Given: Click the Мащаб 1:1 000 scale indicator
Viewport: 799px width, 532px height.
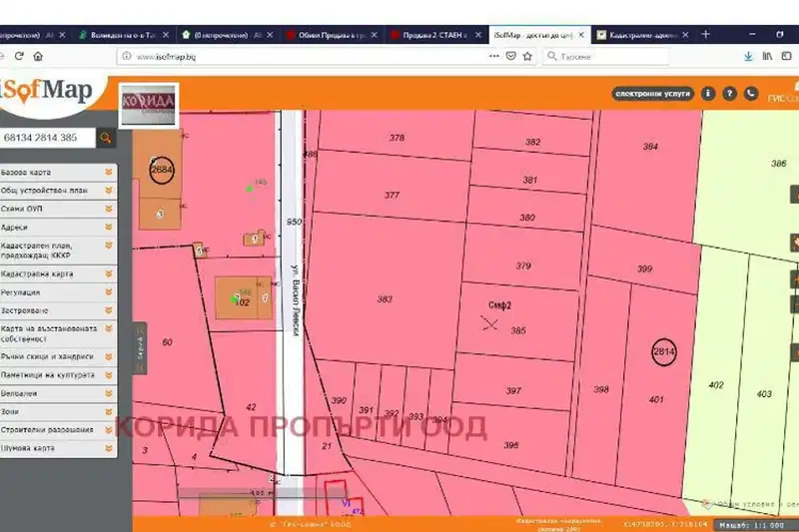Looking at the screenshot, I should pyautogui.click(x=752, y=525).
